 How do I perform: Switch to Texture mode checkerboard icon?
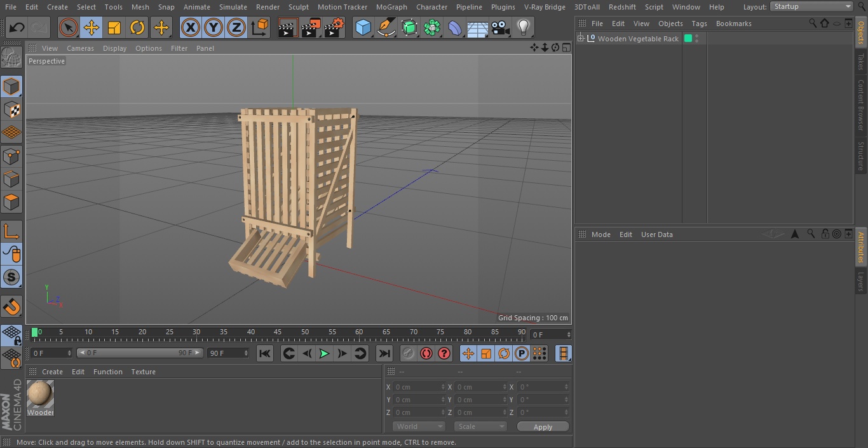(x=11, y=109)
